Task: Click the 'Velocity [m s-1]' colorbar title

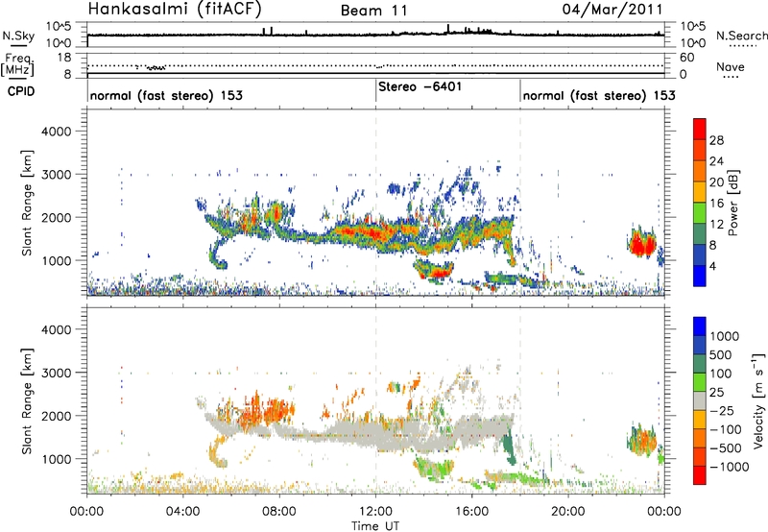Action: click(x=758, y=400)
